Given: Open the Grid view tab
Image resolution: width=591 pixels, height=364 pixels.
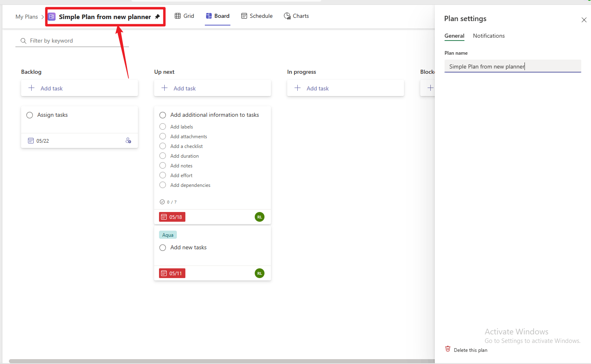Looking at the screenshot, I should [184, 16].
